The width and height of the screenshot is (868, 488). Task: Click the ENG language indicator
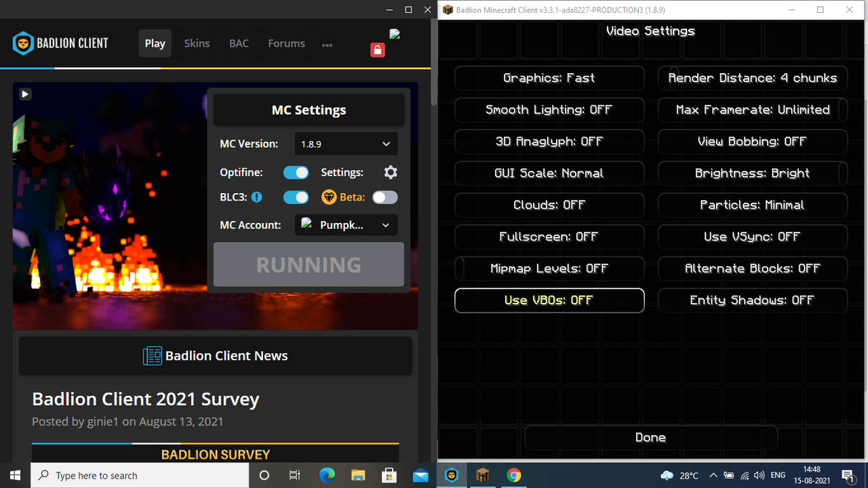pos(778,475)
